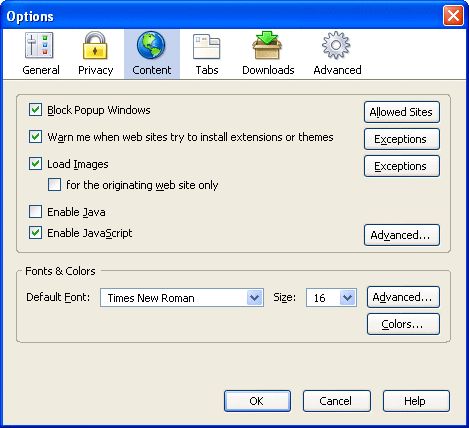This screenshot has height=428, width=469.
Task: Toggle the extension install warning checkbox
Action: point(35,137)
